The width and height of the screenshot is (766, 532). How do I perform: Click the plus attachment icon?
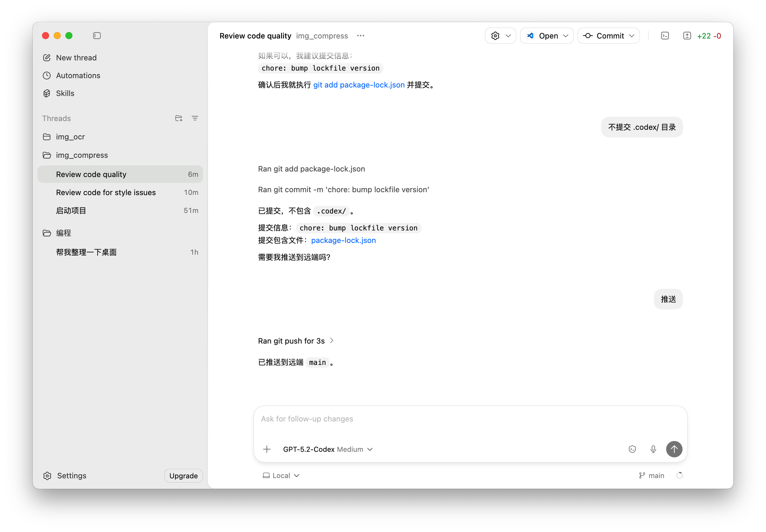tap(267, 449)
